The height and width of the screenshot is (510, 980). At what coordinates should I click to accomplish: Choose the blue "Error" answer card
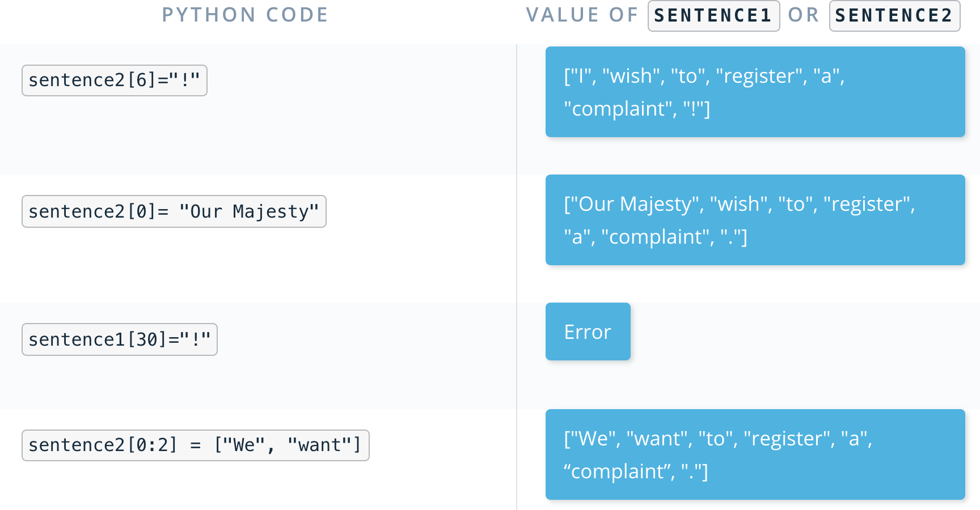tap(588, 331)
